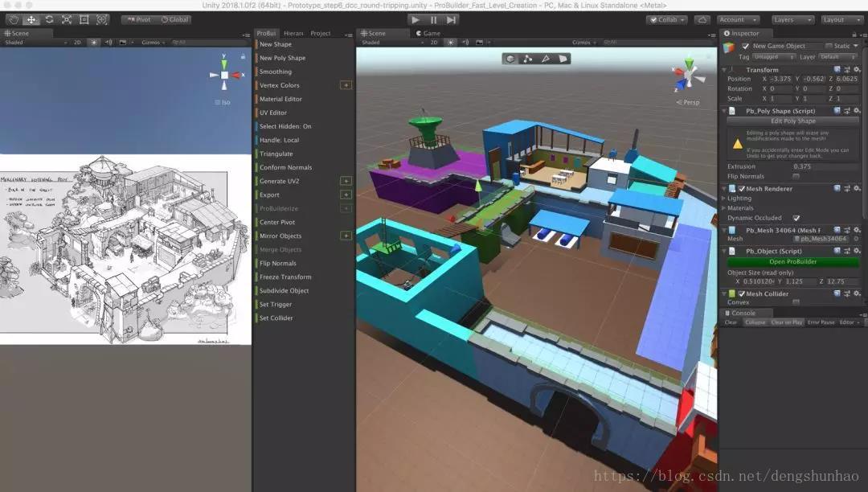The width and height of the screenshot is (868, 492).
Task: Select the Hand tool
Action: tap(14, 19)
